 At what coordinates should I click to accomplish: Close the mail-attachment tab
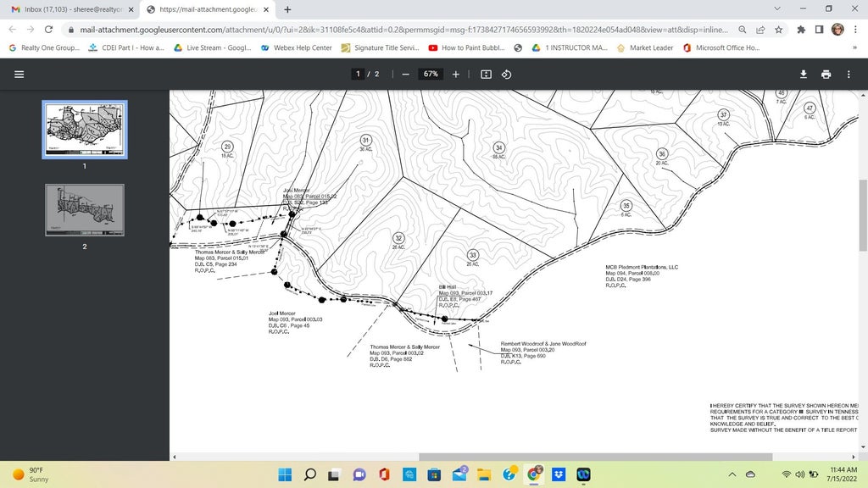pos(265,9)
